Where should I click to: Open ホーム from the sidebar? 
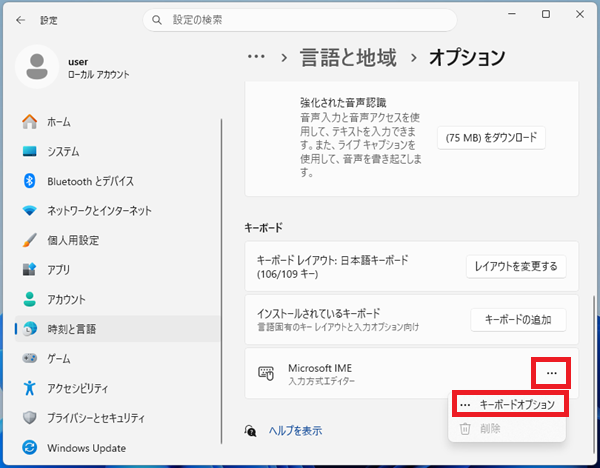point(58,122)
